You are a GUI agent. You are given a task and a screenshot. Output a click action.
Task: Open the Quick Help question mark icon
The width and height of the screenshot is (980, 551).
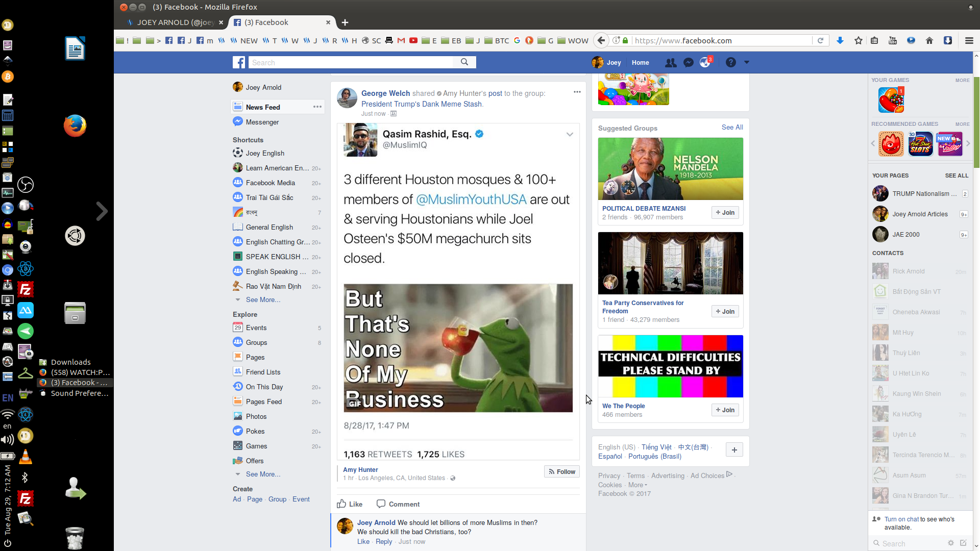(x=731, y=62)
